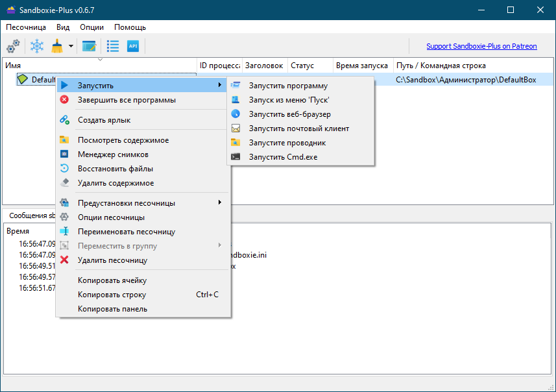Expand the dropdown arrow beside the broom
The image size is (556, 392).
[71, 46]
